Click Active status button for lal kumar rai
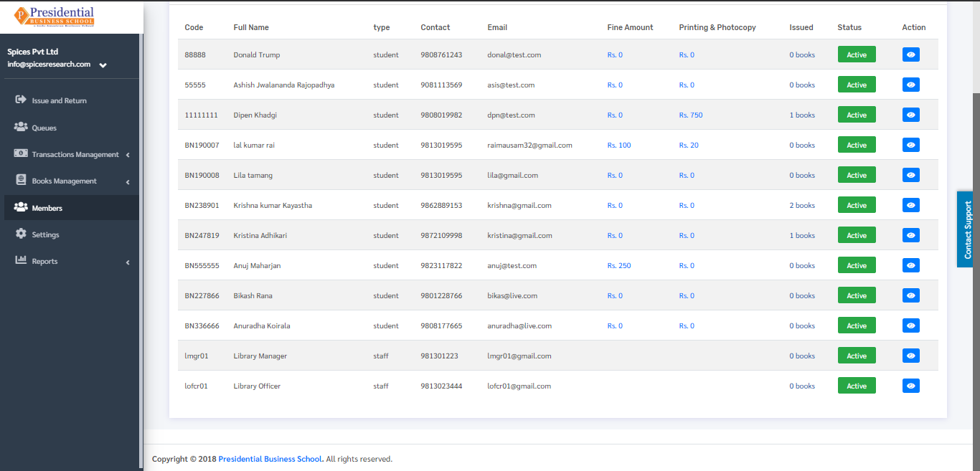The image size is (980, 471). [x=857, y=145]
